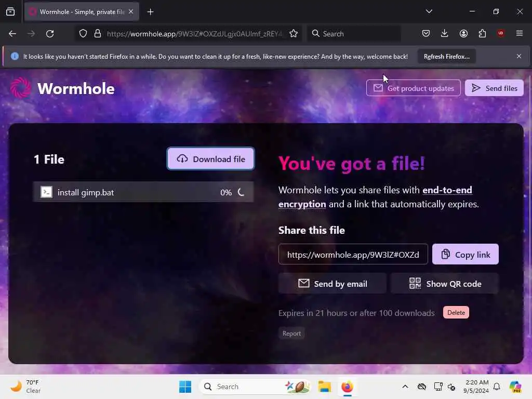
Task: Report this file
Action: coord(291,334)
